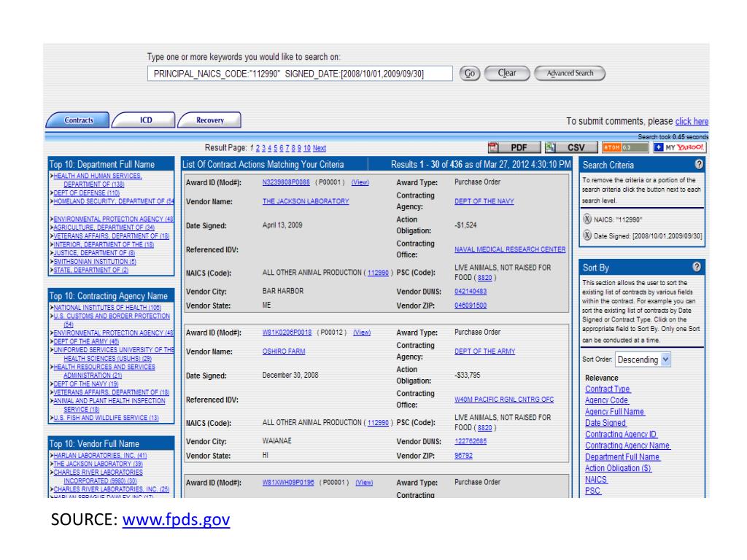Filter by Dept of Defense (110)
This screenshot has width=747, height=560.
tap(86, 192)
